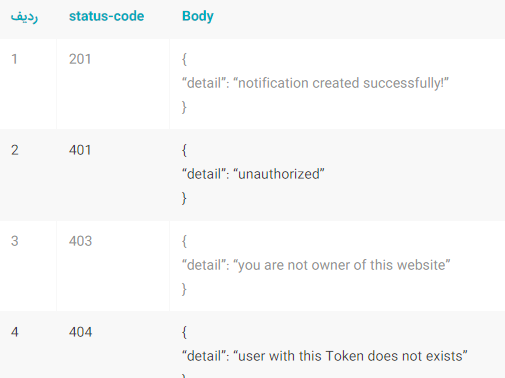This screenshot has width=505, height=378.
Task: Click closing brace in the 401 body
Action: [x=184, y=198]
